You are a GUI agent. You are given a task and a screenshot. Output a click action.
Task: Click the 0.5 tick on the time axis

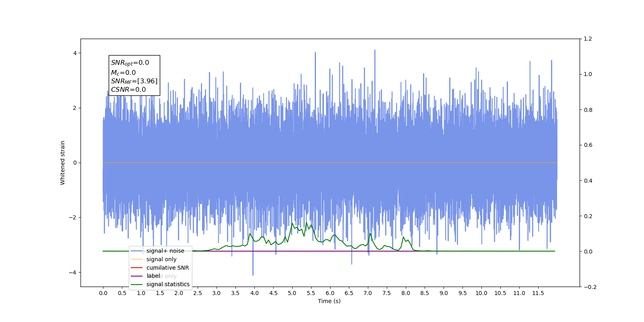tap(122, 293)
